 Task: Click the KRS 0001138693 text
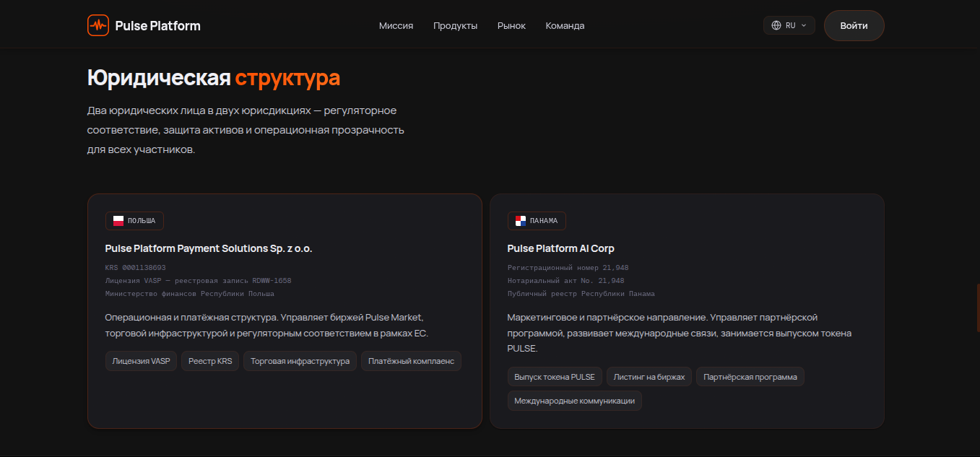pos(136,268)
